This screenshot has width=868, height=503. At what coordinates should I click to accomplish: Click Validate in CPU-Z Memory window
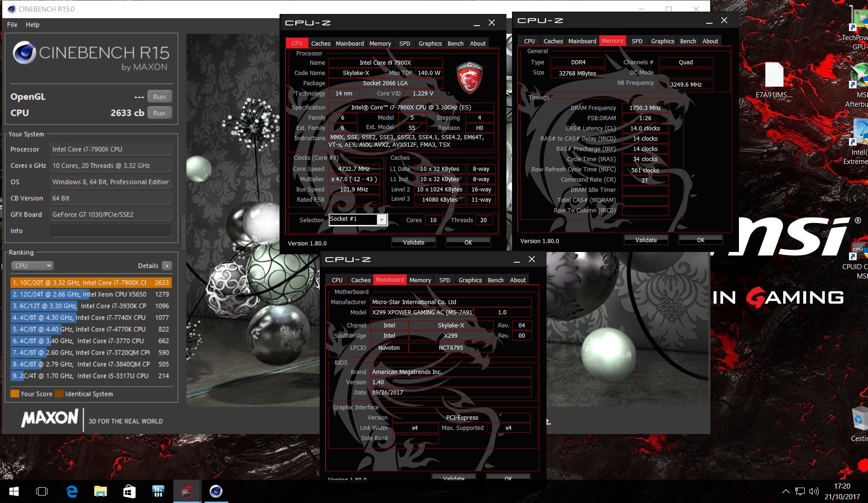646,240
